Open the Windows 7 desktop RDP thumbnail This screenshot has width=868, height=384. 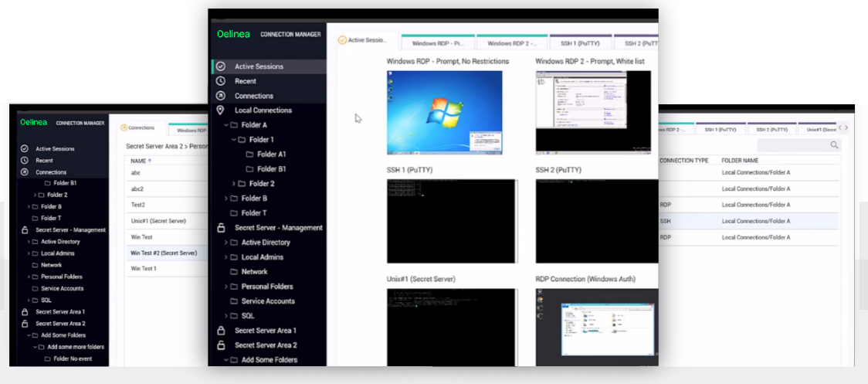(x=444, y=112)
